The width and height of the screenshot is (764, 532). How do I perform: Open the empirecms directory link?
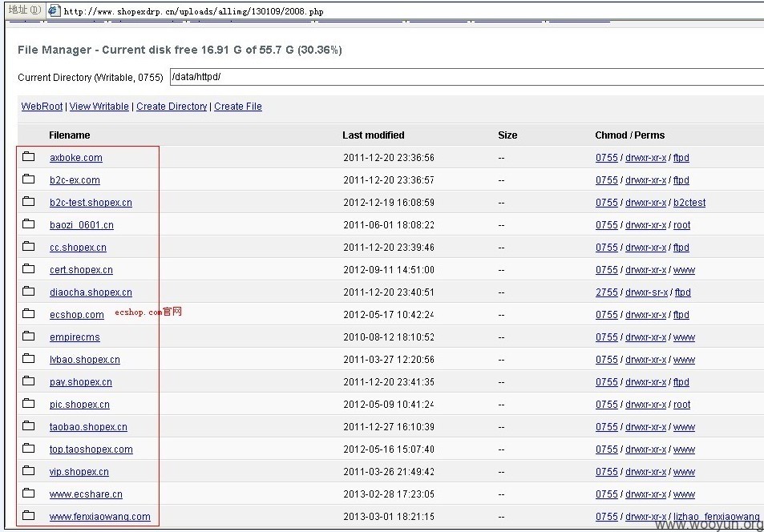[75, 337]
